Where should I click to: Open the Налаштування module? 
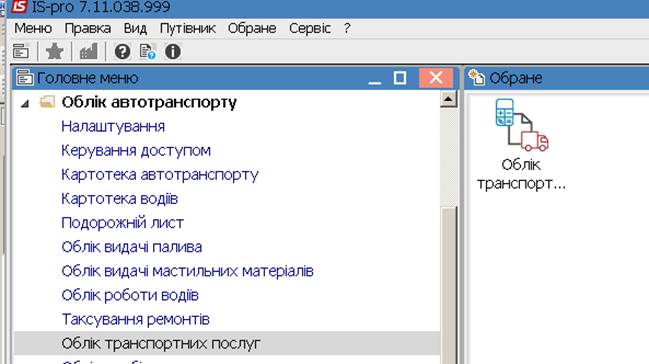(x=113, y=126)
